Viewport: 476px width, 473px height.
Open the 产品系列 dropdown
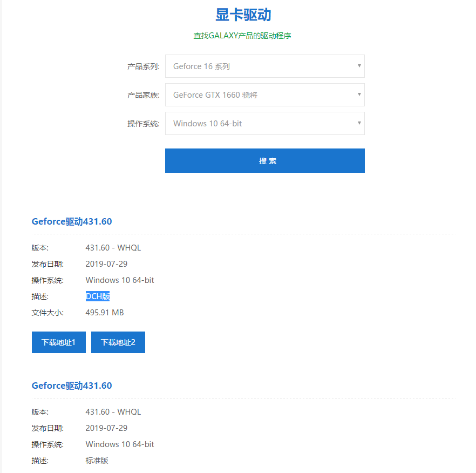click(x=264, y=65)
